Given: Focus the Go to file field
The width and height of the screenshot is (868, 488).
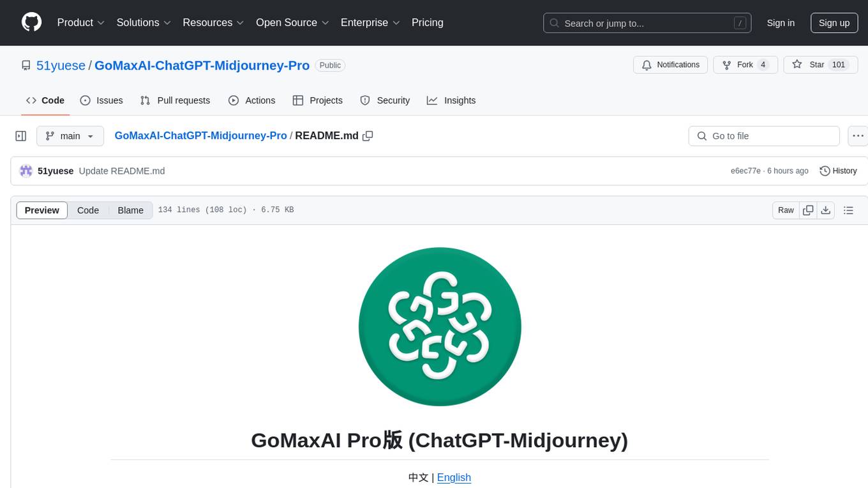Looking at the screenshot, I should 764,136.
